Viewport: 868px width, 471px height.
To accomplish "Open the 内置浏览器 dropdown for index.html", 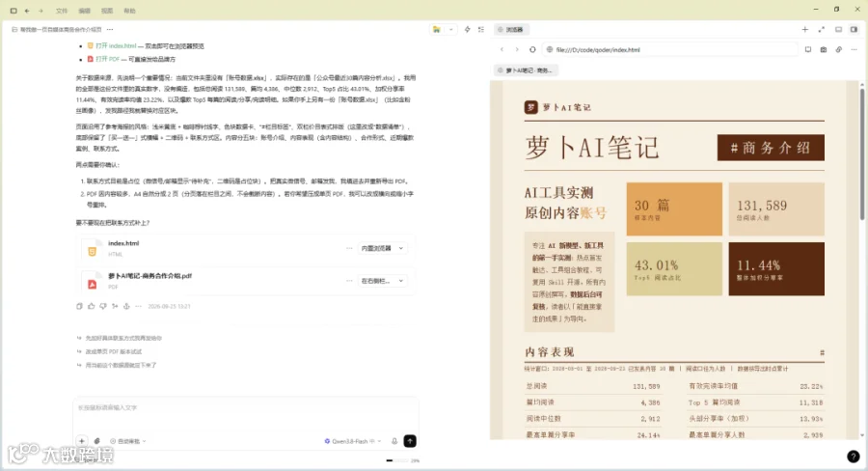I will (x=383, y=248).
